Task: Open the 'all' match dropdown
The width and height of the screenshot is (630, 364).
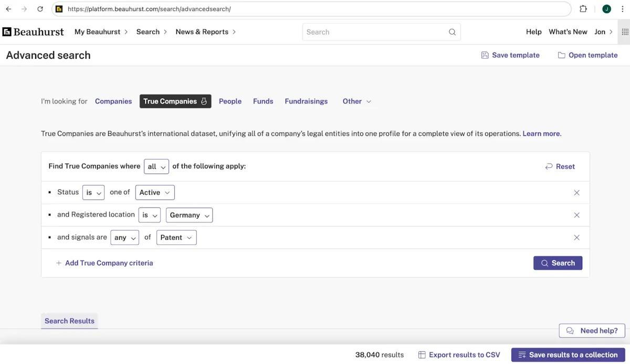Action: pos(156,166)
